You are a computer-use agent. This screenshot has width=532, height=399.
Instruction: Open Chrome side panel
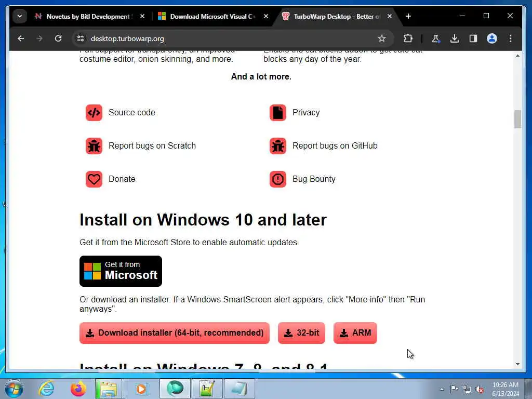[x=473, y=38]
